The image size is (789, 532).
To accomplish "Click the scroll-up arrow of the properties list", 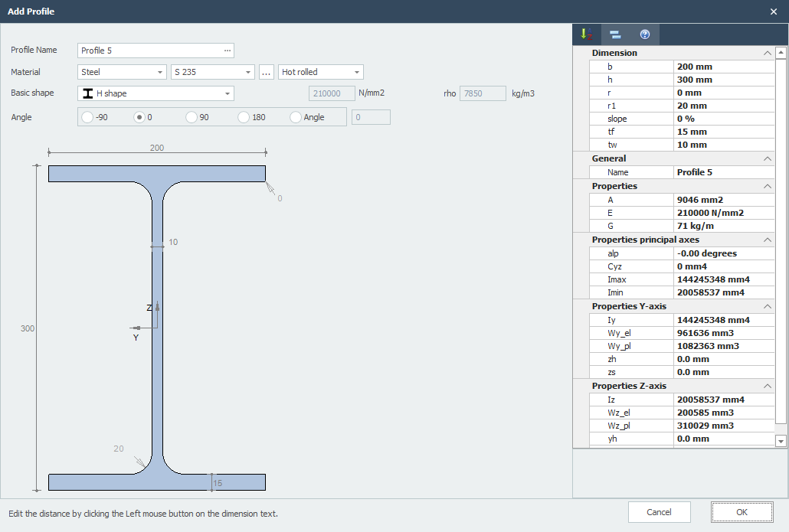I will (781, 53).
